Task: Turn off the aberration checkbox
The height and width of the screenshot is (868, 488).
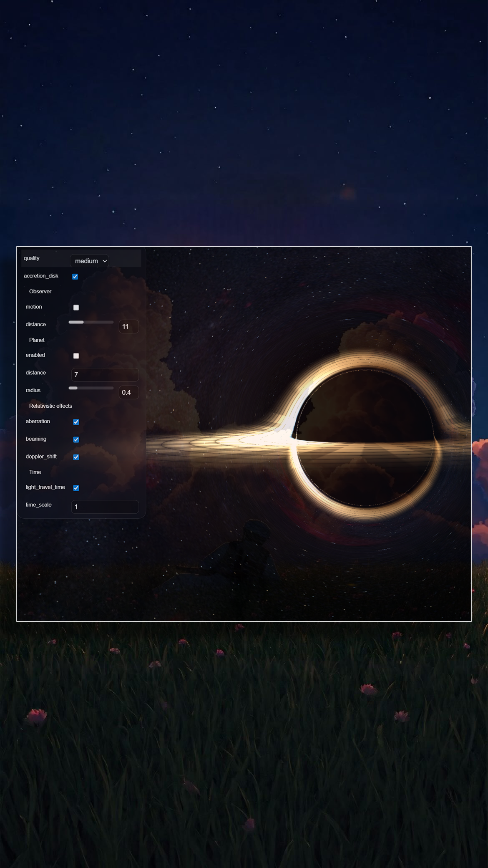Action: 76,422
